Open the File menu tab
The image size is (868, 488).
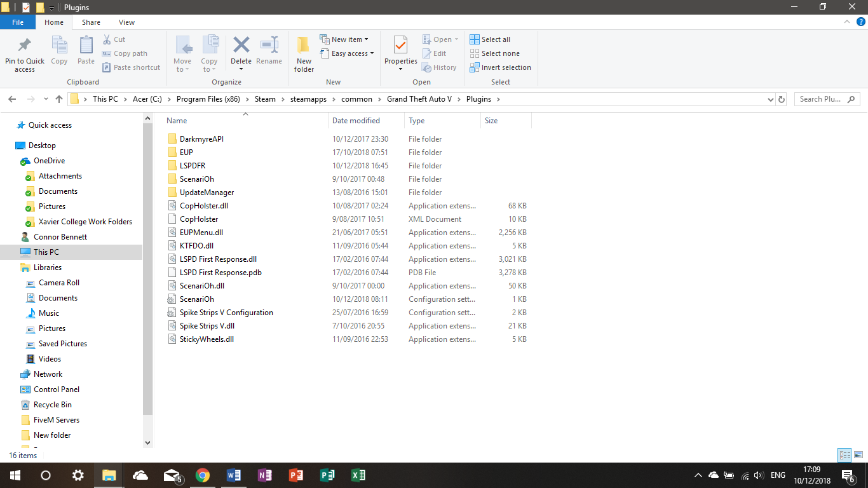click(18, 22)
